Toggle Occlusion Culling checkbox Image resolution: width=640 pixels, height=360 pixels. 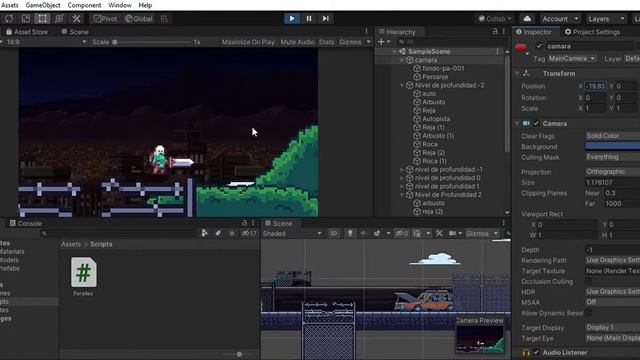[x=589, y=281]
